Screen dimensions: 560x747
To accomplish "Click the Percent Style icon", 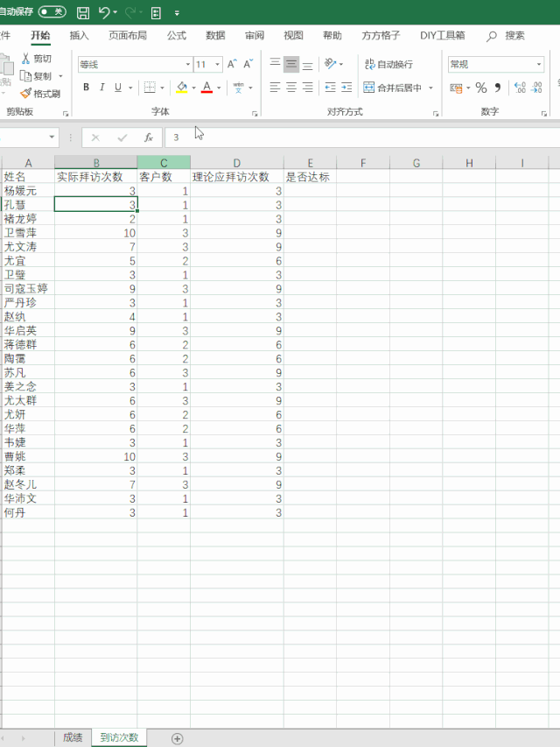I will [x=481, y=88].
